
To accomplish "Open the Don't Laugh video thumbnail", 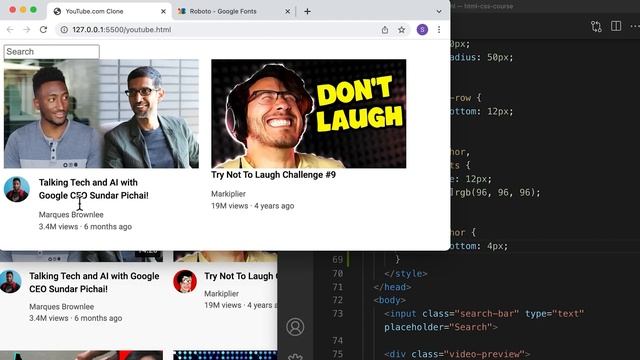I will click(309, 113).
